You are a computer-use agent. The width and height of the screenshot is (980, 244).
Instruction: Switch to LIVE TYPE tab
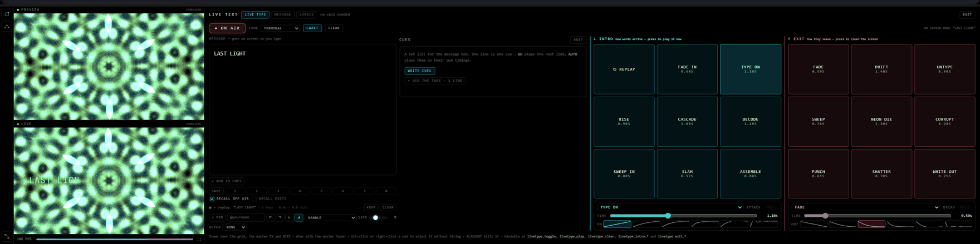256,14
